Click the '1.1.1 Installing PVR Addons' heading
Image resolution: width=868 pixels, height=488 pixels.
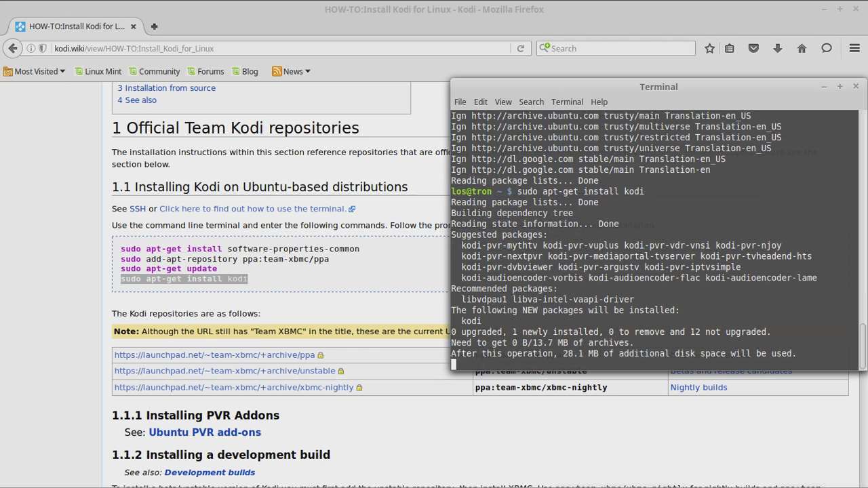pyautogui.click(x=196, y=415)
